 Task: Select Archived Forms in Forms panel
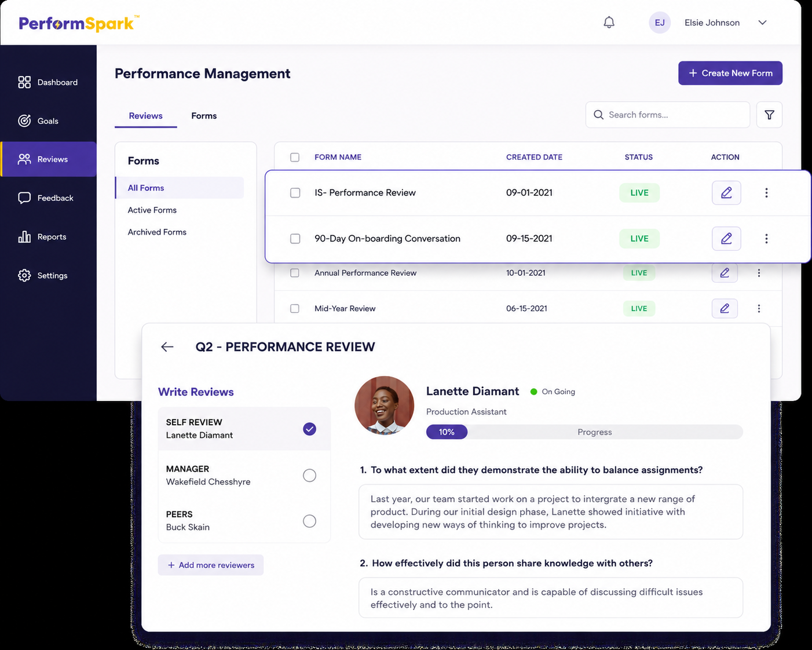[157, 232]
